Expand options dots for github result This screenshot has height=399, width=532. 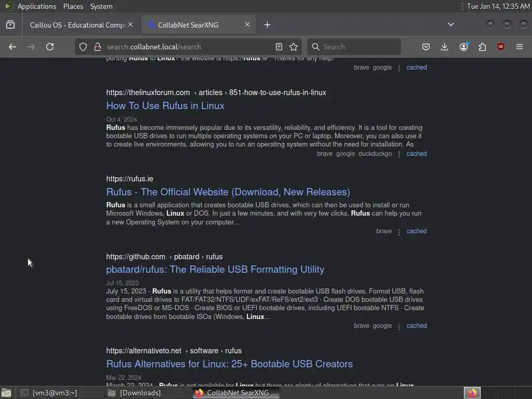click(399, 326)
